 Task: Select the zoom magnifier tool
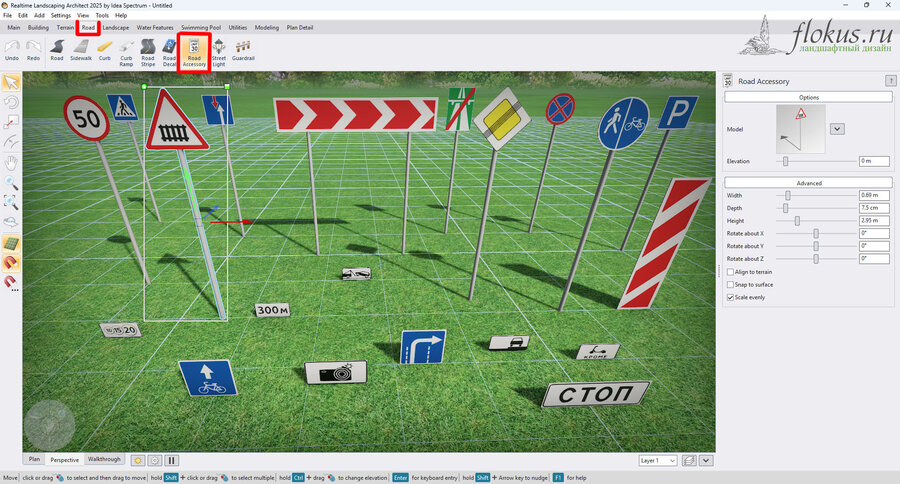pyautogui.click(x=11, y=183)
